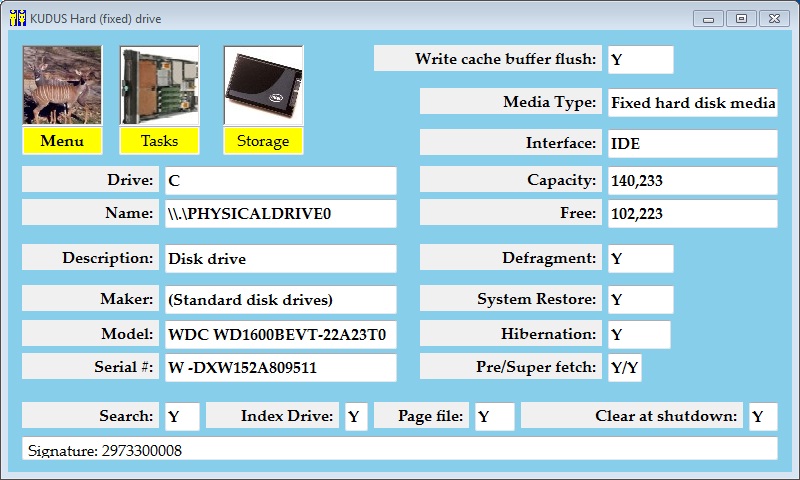
Task: Click the circuit board Tasks picture
Action: [x=159, y=86]
